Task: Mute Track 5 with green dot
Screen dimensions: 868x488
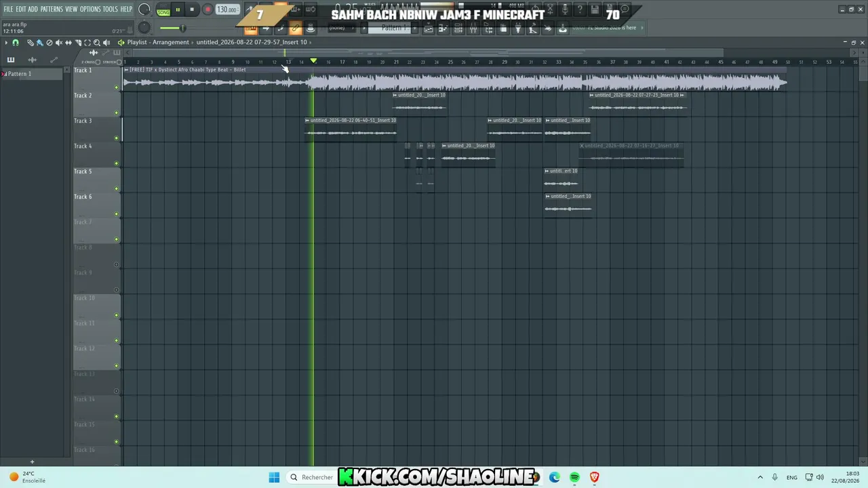Action: point(117,188)
